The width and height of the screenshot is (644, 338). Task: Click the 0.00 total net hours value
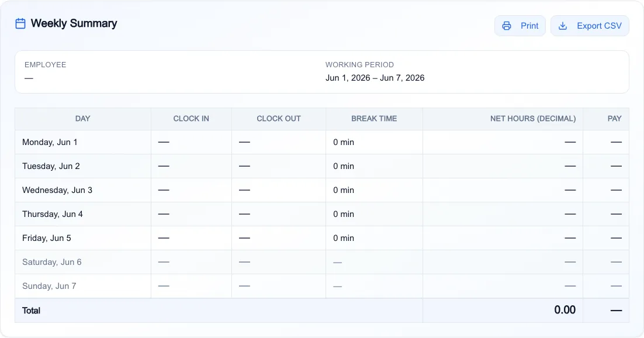565,310
